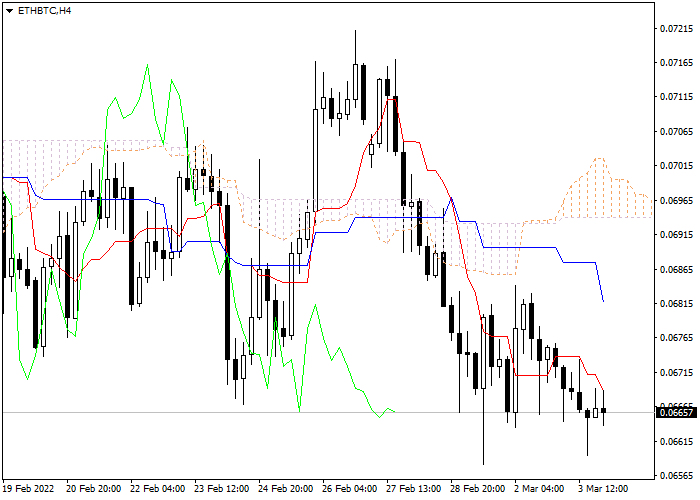700x500 pixels.
Task: Click price scale value 0.07065
Action: coord(677,132)
